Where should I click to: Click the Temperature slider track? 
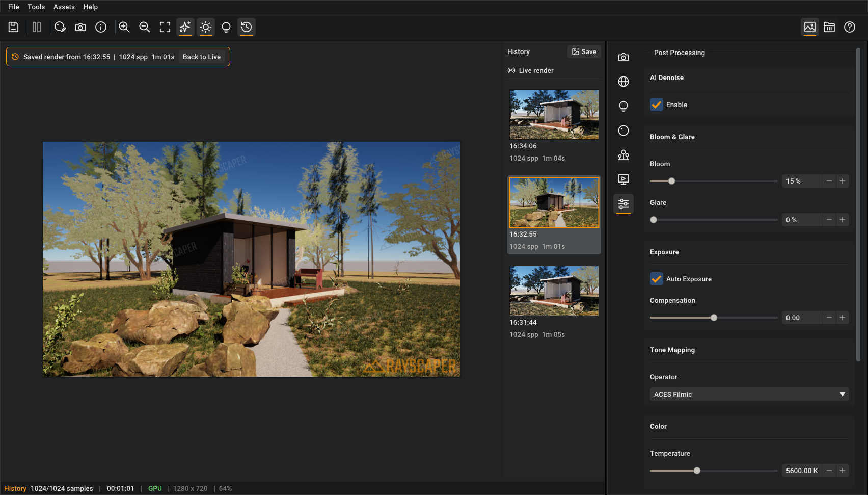coord(714,471)
